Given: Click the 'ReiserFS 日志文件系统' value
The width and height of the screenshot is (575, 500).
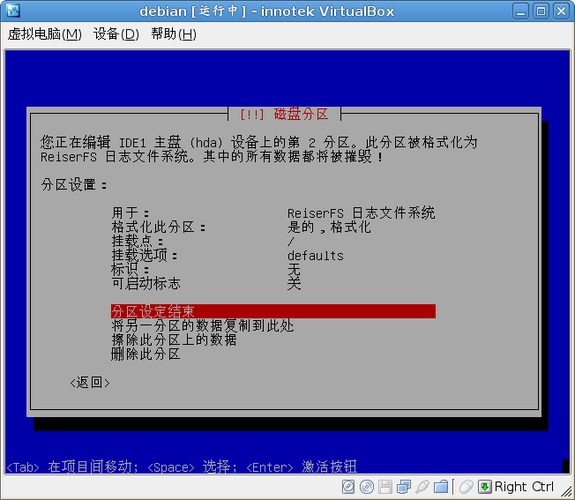Looking at the screenshot, I should (x=361, y=213).
